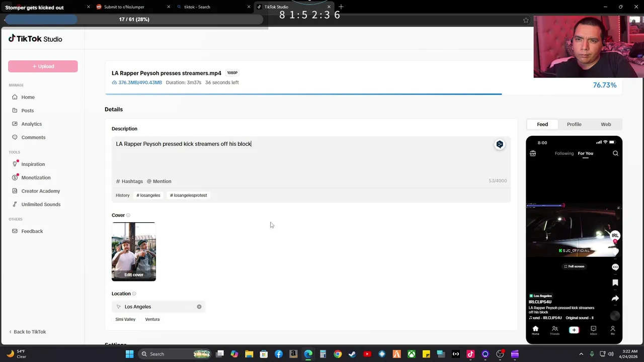
Task: Open a new browser tab
Action: pos(341,7)
